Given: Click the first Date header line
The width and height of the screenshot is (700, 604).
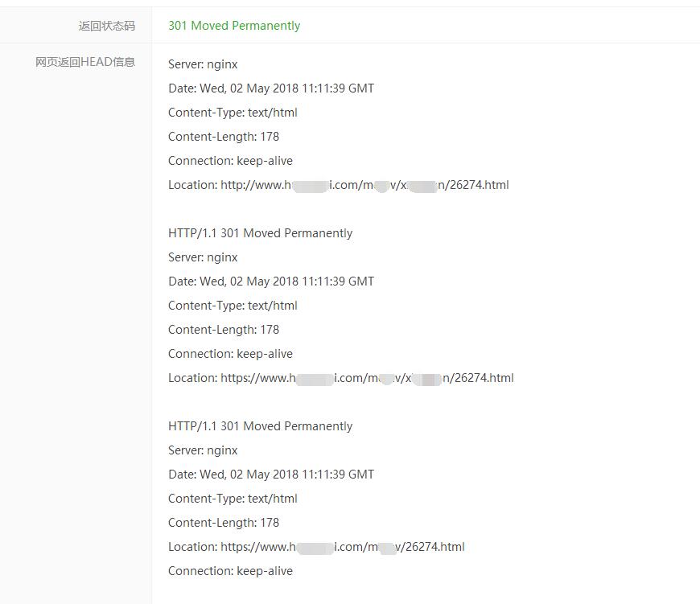Looking at the screenshot, I should tap(271, 88).
